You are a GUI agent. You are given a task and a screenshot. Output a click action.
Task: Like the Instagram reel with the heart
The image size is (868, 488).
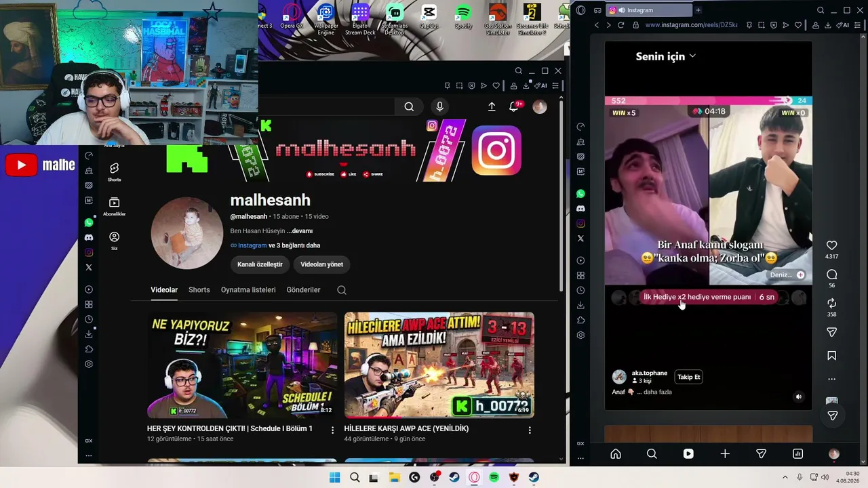coord(831,245)
